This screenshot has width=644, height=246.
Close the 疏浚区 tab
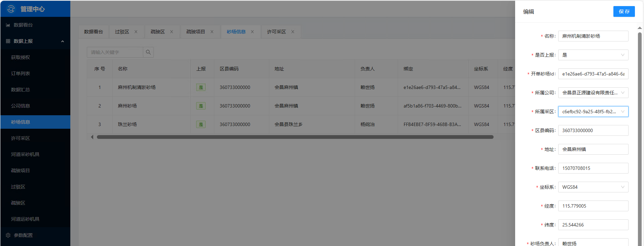coord(172,32)
